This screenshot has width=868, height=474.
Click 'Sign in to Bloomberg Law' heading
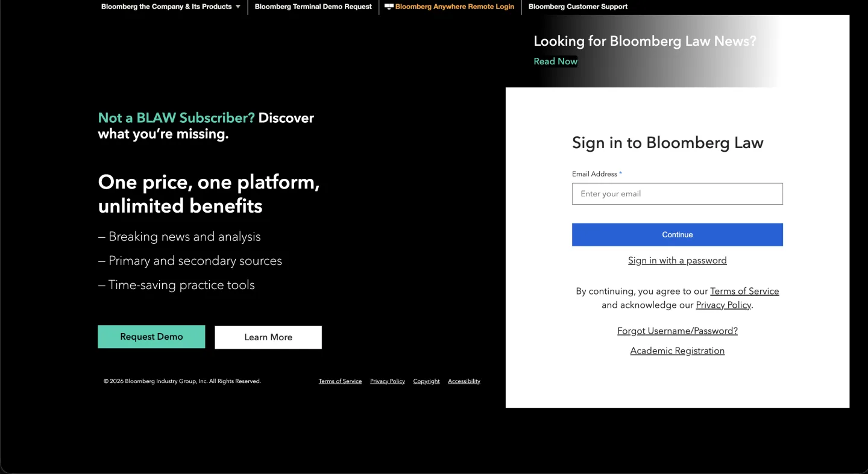[x=667, y=143]
